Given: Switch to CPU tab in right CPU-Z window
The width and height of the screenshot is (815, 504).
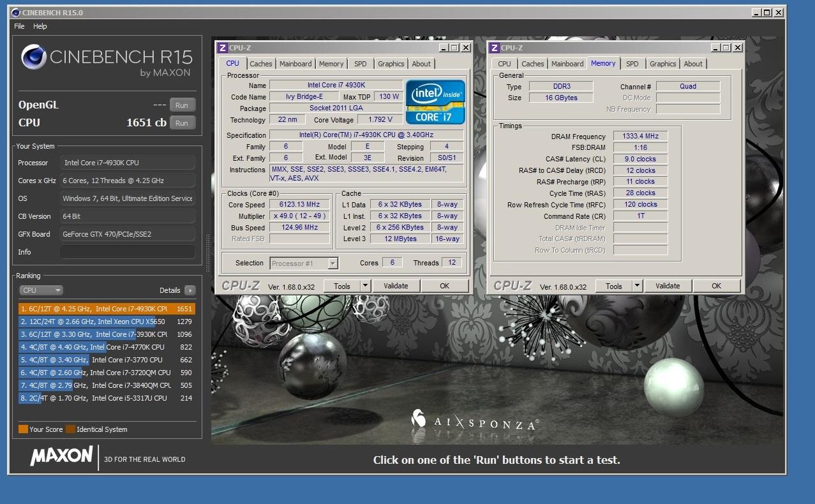Looking at the screenshot, I should [x=504, y=64].
